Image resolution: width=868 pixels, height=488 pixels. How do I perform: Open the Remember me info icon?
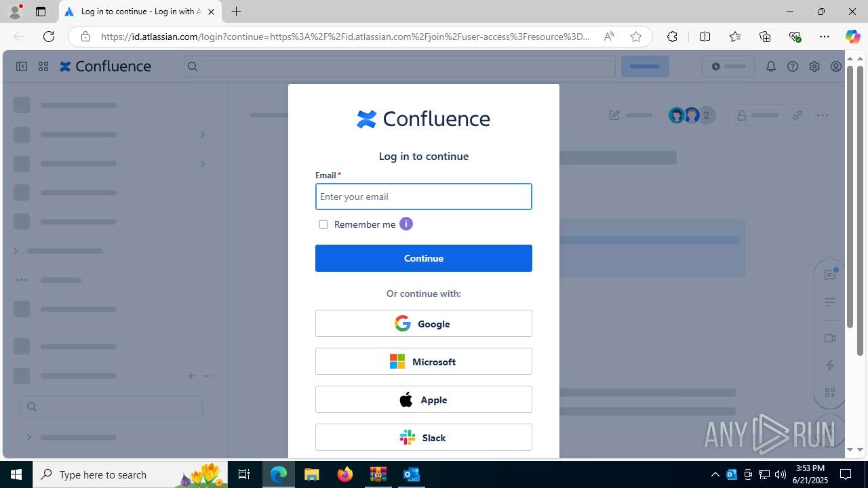[406, 224]
